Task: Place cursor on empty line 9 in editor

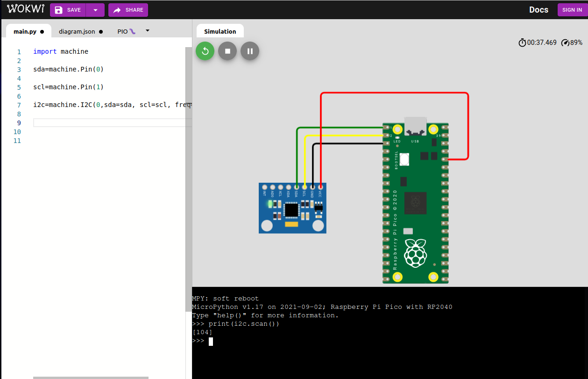Action: click(x=112, y=122)
